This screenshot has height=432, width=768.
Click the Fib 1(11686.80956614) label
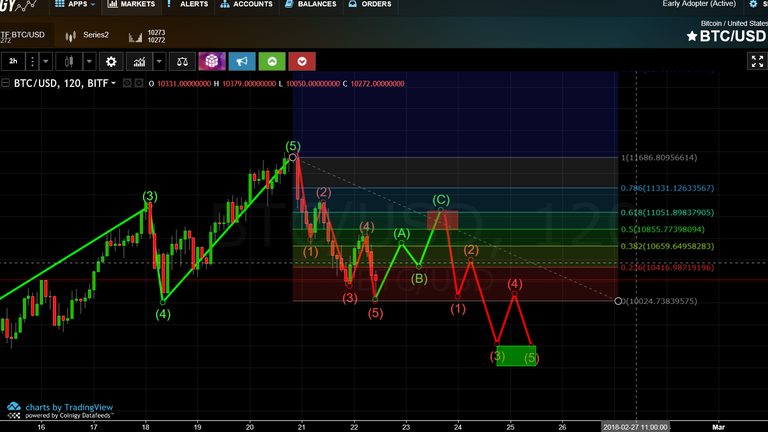[x=659, y=158]
